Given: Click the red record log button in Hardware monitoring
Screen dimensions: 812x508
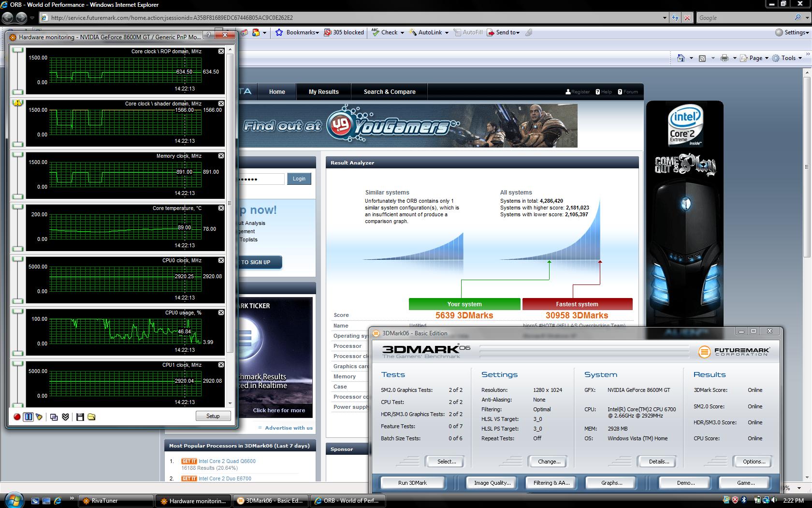Looking at the screenshot, I should (x=17, y=417).
